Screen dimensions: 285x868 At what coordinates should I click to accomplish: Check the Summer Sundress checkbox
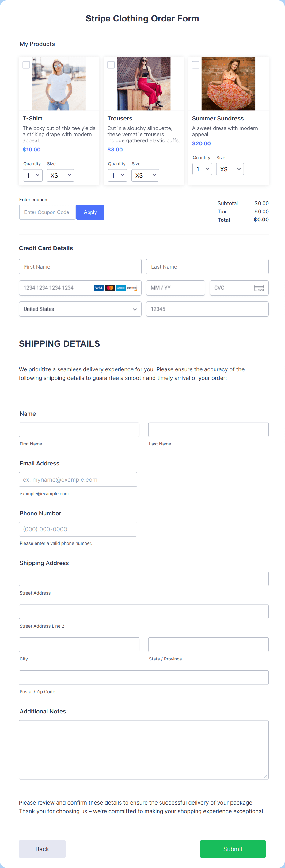tap(196, 65)
